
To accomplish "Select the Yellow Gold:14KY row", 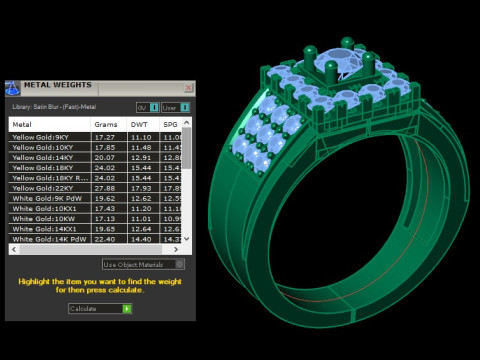I will [95, 158].
